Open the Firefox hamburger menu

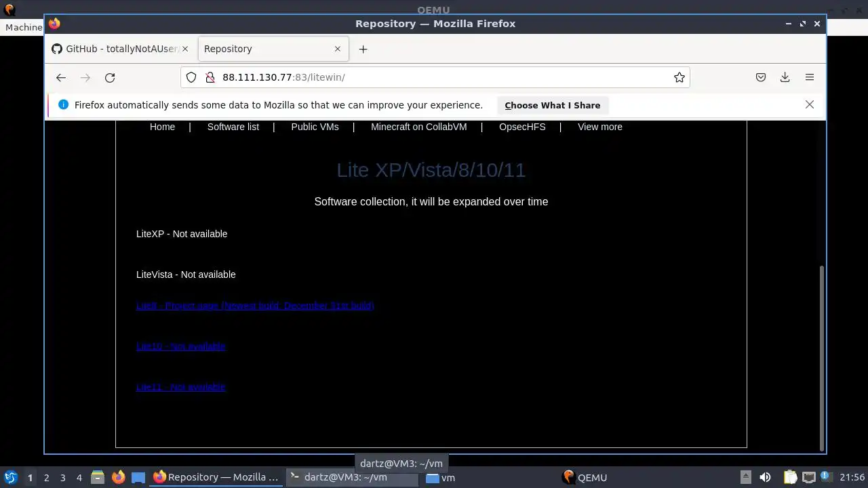pos(809,77)
